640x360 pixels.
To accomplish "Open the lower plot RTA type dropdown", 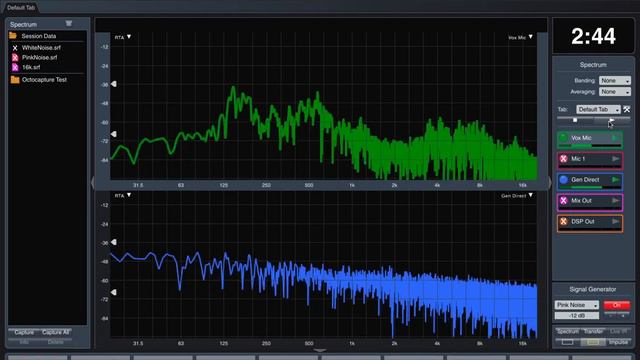I will pos(123,196).
